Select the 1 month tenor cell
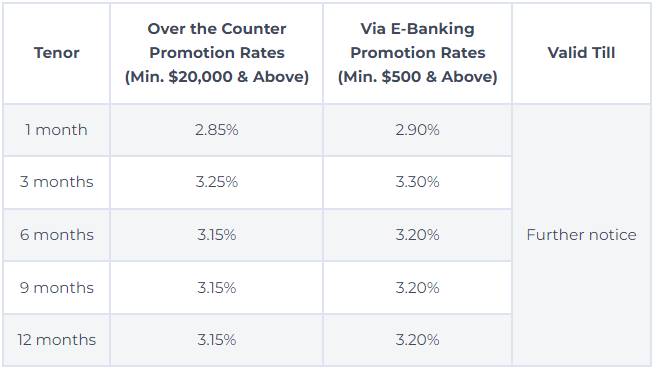Screen dimensions: 656x372 56,130
